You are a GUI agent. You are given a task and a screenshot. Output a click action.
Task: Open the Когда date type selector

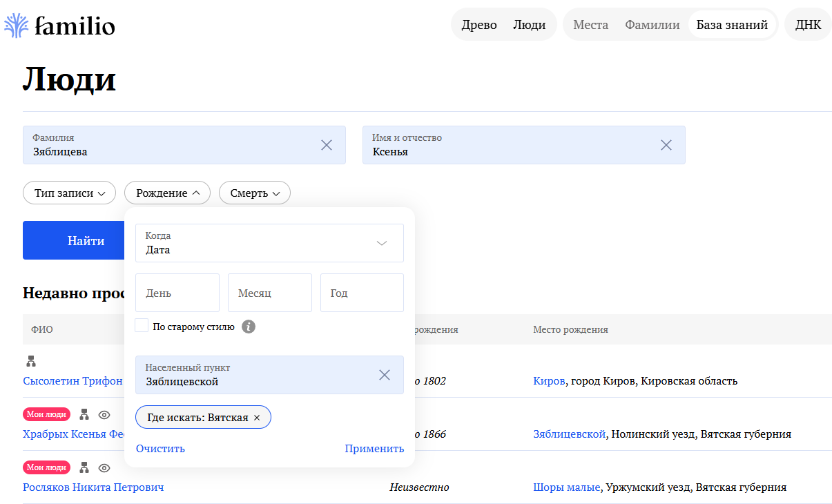[269, 243]
